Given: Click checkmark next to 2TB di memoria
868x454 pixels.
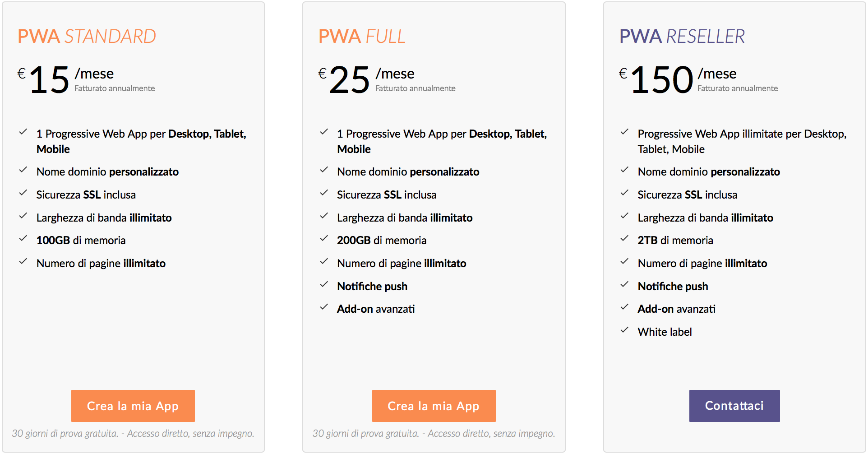Looking at the screenshot, I should [x=624, y=238].
